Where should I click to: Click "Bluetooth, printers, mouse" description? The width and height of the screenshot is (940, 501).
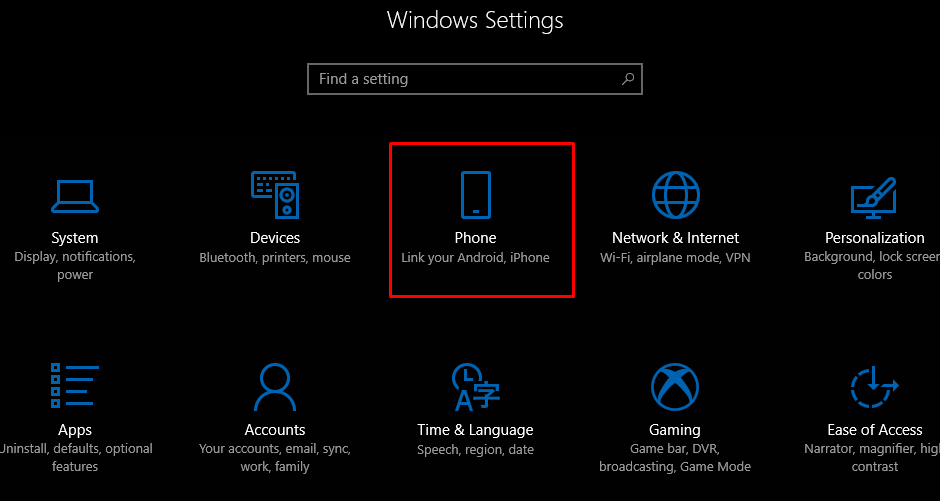tap(275, 258)
